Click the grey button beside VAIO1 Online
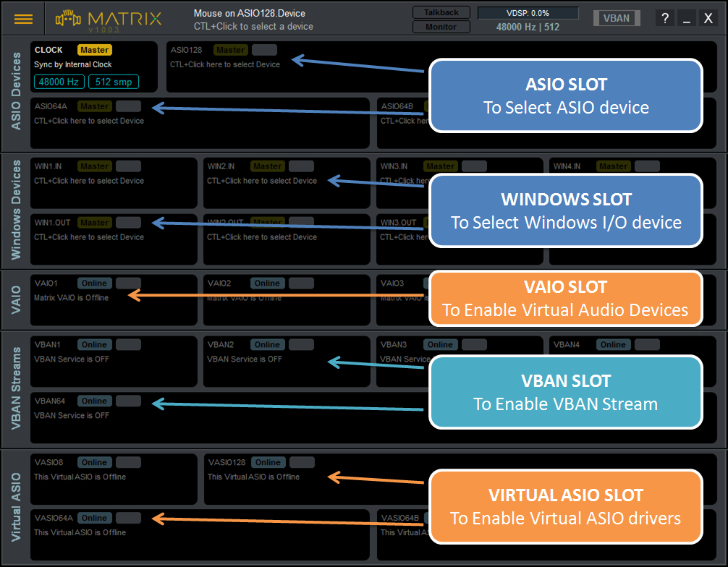This screenshot has width=728, height=567. tap(129, 283)
